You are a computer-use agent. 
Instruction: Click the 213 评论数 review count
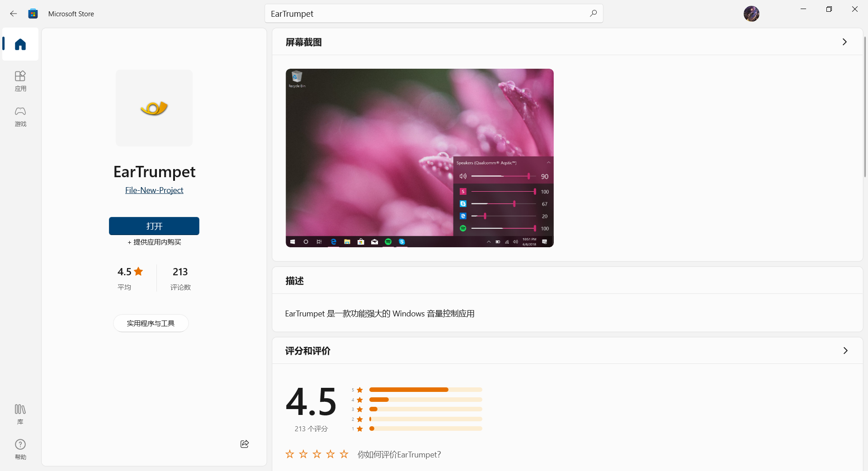[180, 278]
